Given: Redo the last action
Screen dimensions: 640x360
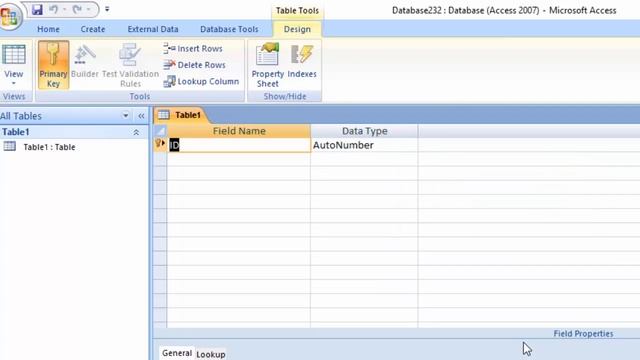Looking at the screenshot, I should [77, 9].
